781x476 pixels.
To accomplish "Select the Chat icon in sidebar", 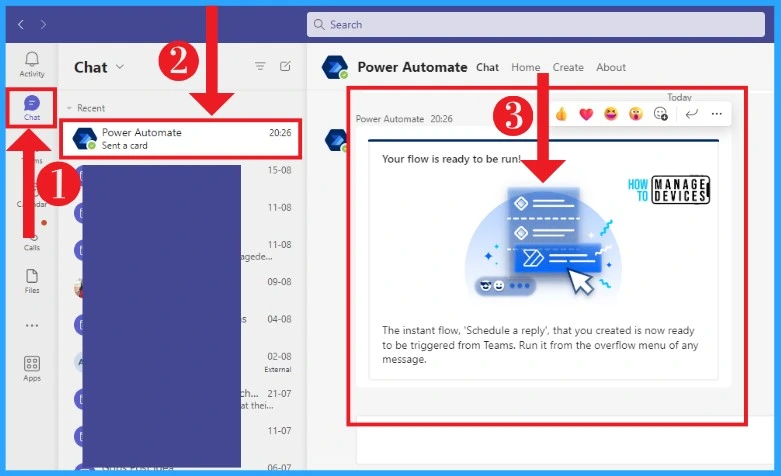I will point(32,108).
